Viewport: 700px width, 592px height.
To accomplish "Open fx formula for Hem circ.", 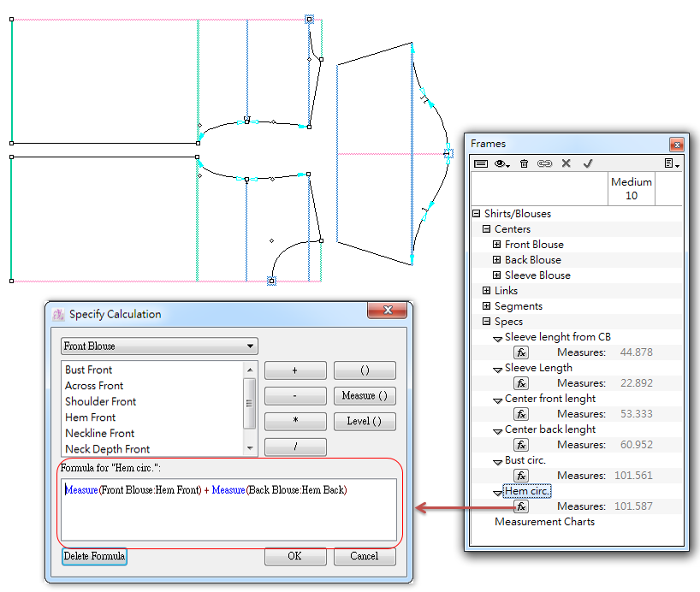I will [x=520, y=506].
